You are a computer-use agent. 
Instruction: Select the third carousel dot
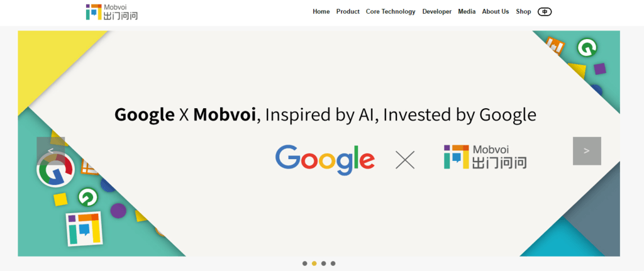(x=323, y=263)
